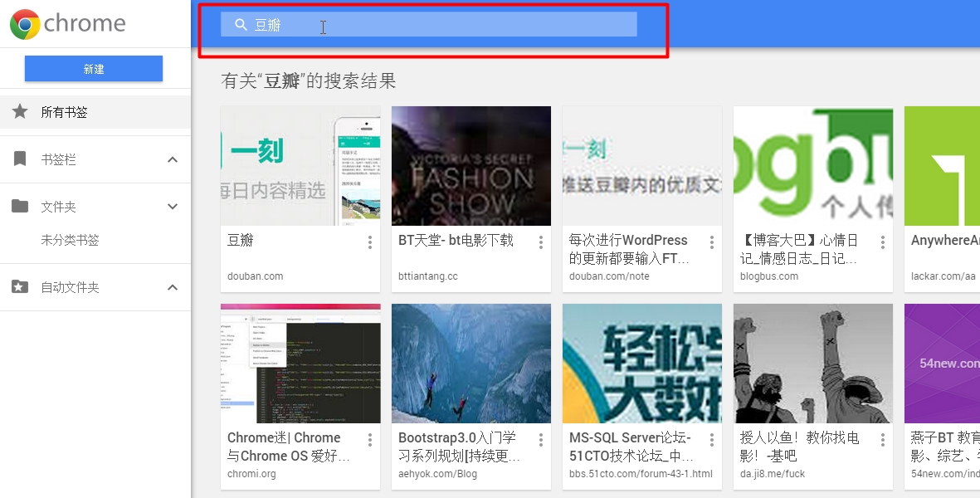This screenshot has width=980, height=498.
Task: Click the 豆瓣 card title
Action: click(x=240, y=240)
